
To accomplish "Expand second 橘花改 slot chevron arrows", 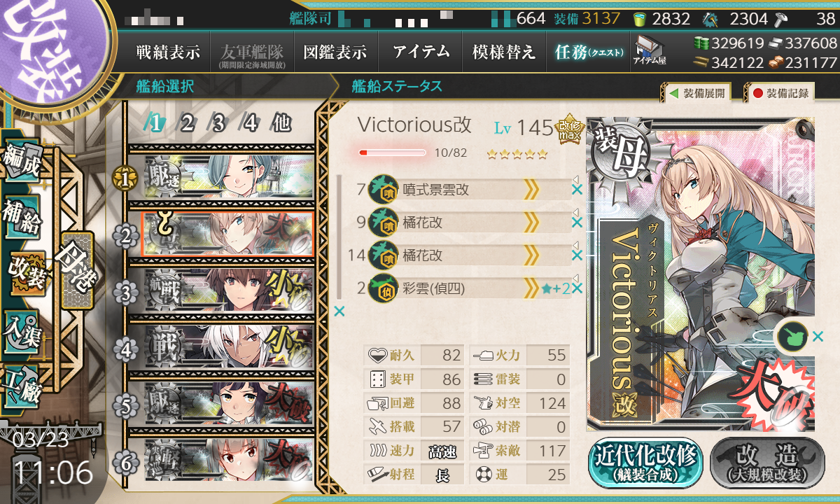I will pyautogui.click(x=531, y=255).
